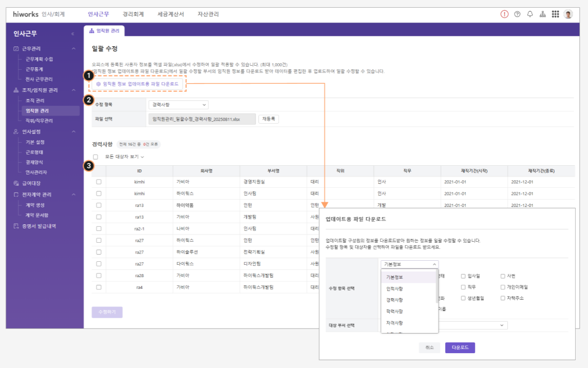Open the notification bell
The height and width of the screenshot is (368, 588).
click(x=530, y=14)
